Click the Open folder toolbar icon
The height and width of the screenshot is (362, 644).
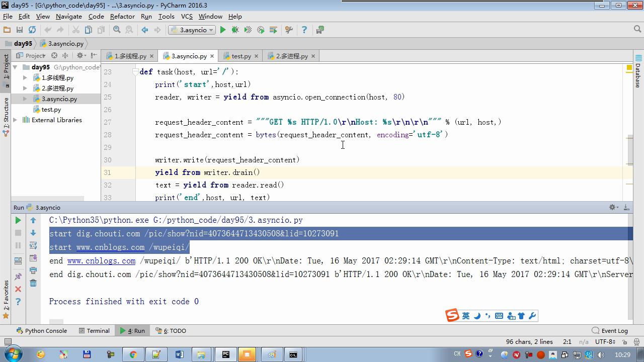tap(7, 30)
